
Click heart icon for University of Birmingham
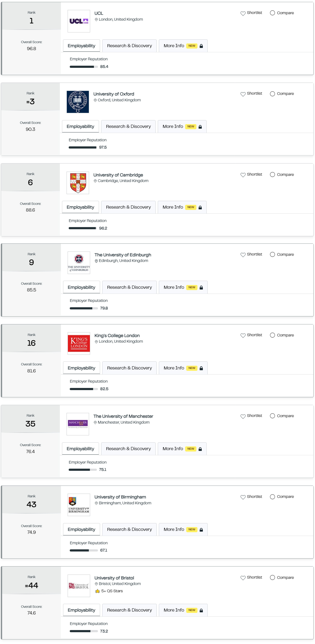(x=243, y=497)
